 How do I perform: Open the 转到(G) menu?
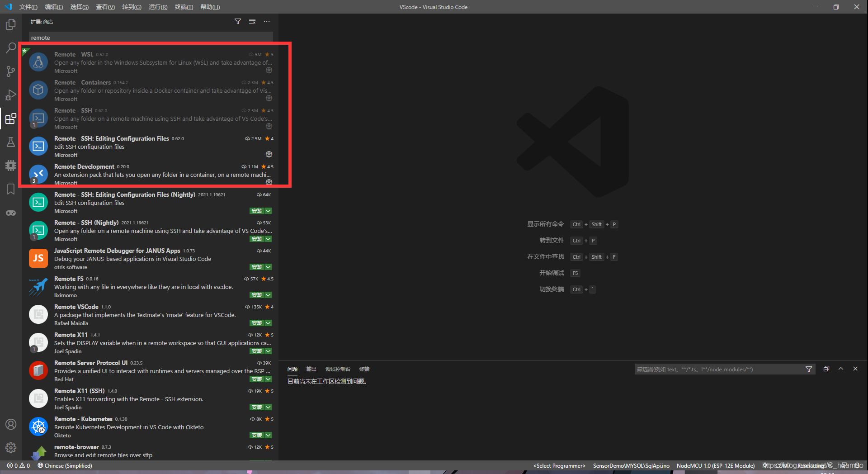(132, 7)
